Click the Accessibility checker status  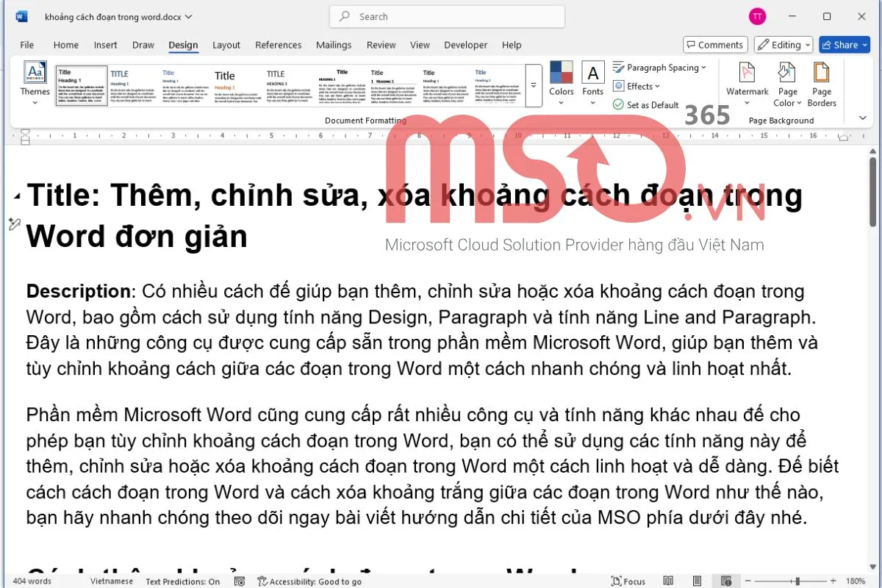309,581
